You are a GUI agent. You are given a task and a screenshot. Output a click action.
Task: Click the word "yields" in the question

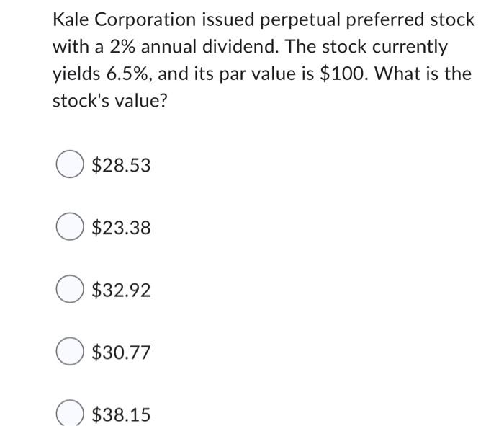click(74, 74)
